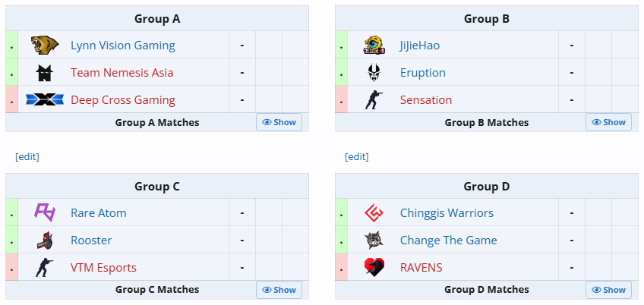Viewport: 644px width, 305px height.
Task: Click the Eruption team logo icon
Action: (x=374, y=73)
